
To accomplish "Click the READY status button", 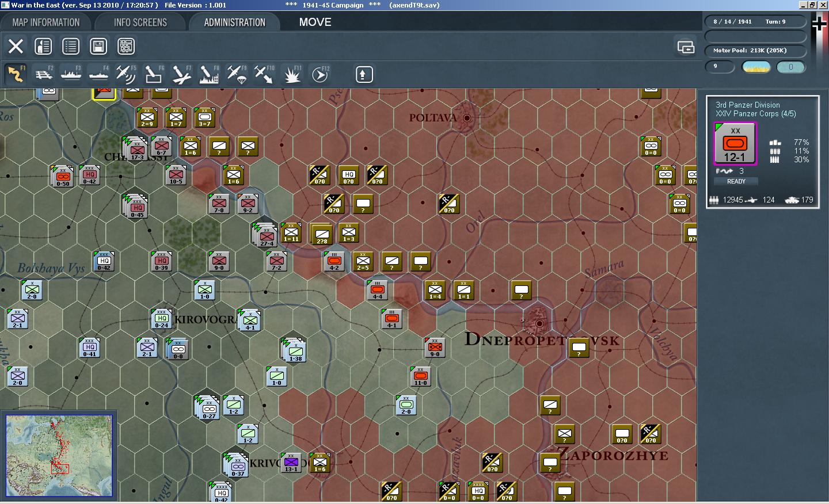I will point(736,181).
